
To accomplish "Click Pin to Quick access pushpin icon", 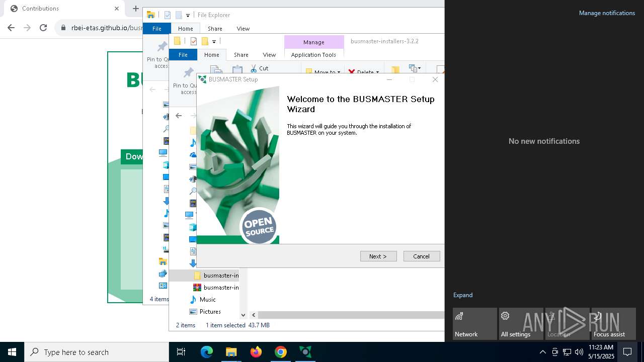I will pyautogui.click(x=188, y=73).
